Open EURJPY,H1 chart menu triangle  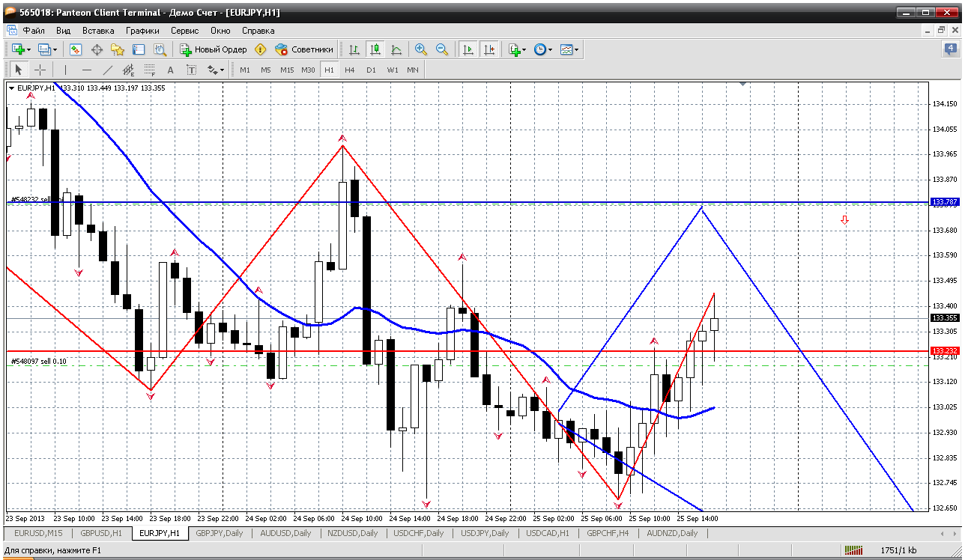pos(12,88)
